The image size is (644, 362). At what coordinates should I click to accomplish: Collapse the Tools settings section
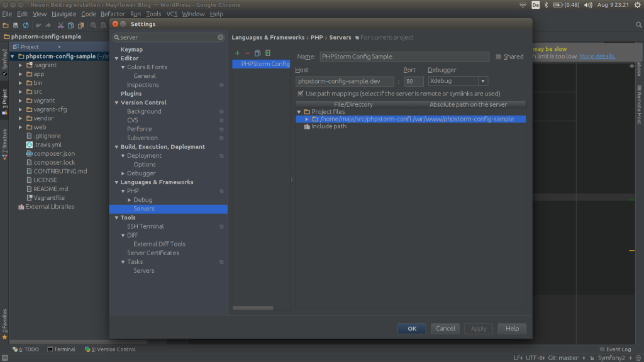116,218
